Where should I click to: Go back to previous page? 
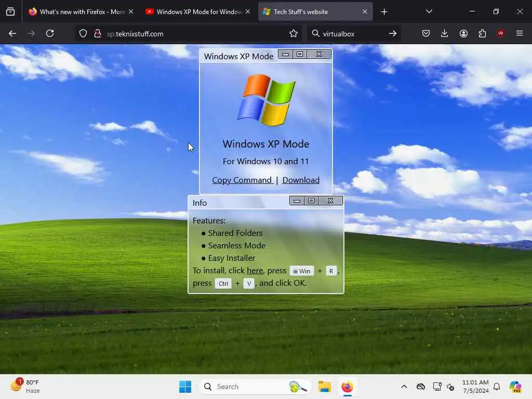(12, 33)
